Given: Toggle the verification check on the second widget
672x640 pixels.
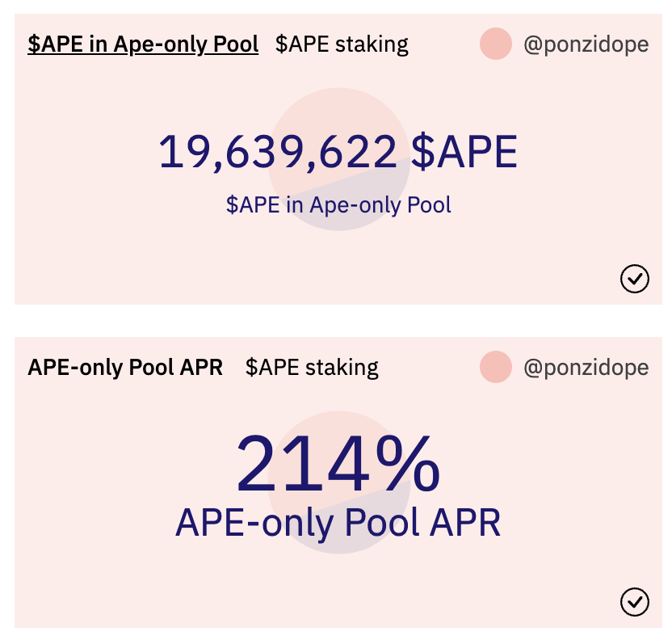Looking at the screenshot, I should point(636,602).
